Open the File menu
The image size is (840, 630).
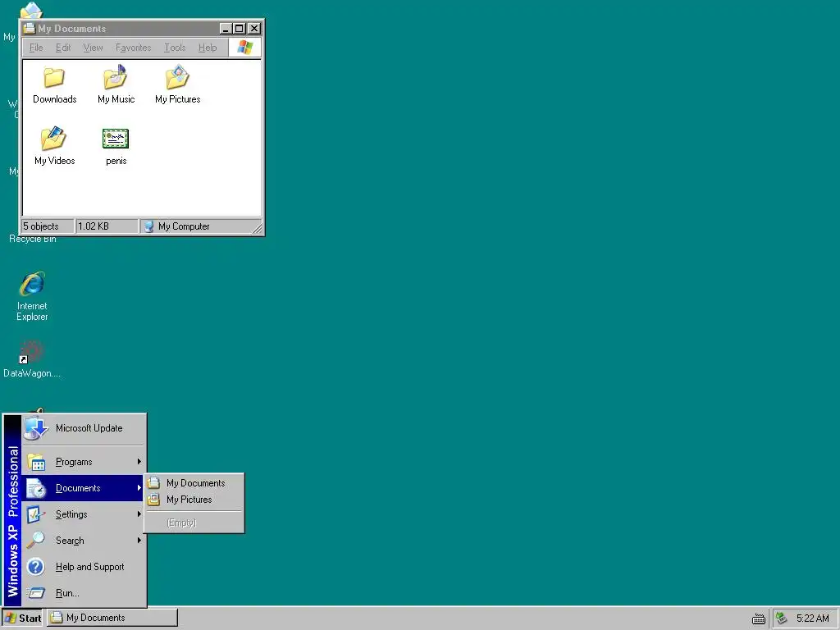36,48
